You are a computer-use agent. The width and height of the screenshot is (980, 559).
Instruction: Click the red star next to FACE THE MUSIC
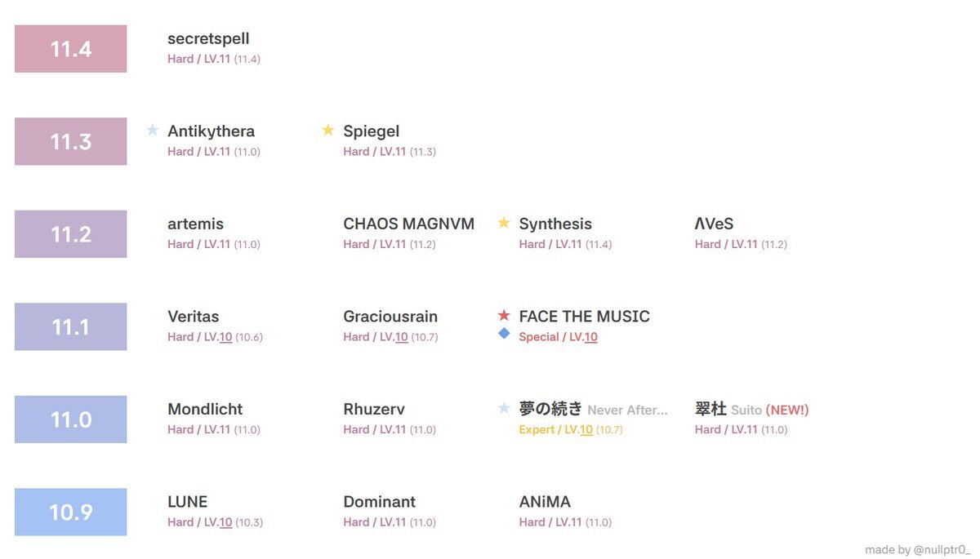click(504, 315)
